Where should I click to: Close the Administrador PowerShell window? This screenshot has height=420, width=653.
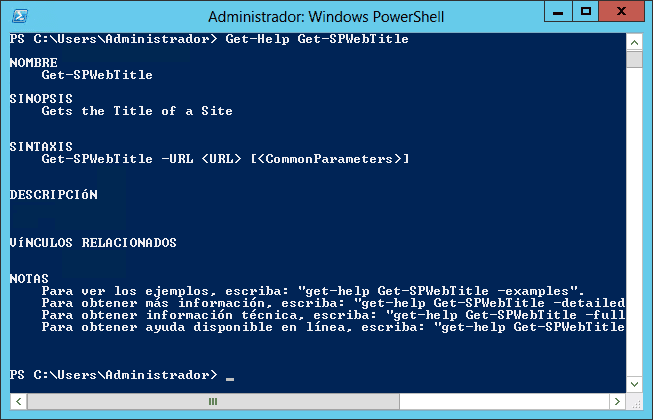(621, 12)
